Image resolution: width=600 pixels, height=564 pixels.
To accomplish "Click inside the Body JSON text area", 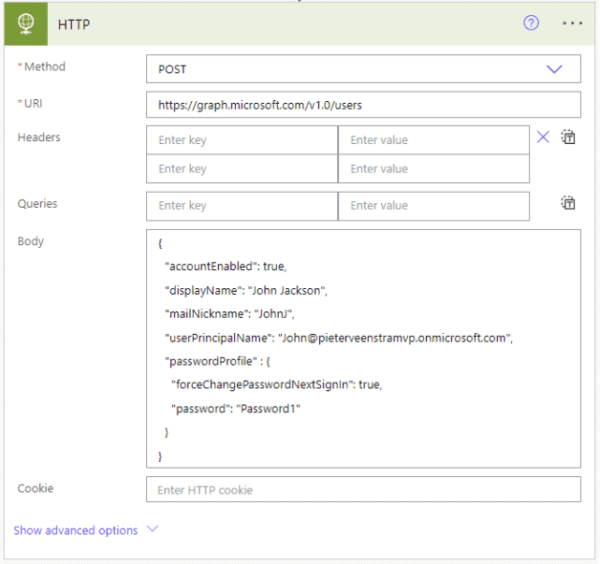I will click(x=363, y=348).
